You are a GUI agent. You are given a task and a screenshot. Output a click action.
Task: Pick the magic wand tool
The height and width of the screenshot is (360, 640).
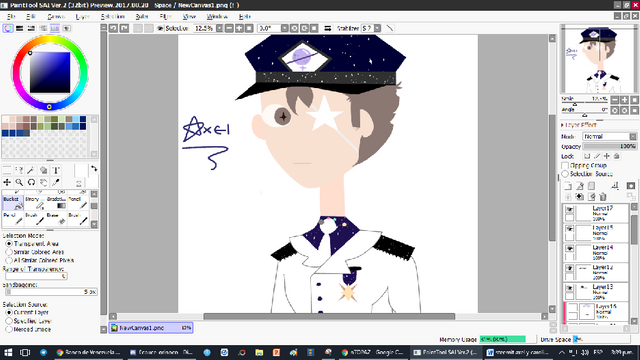(x=31, y=170)
